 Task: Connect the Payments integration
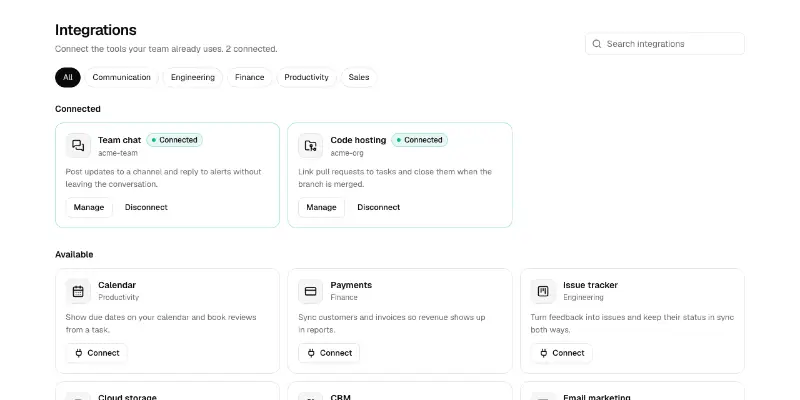coord(329,353)
